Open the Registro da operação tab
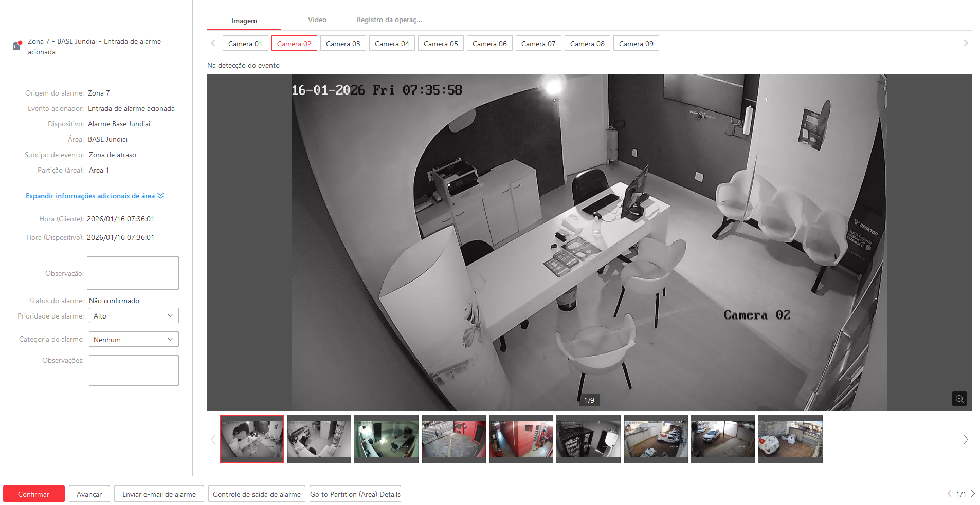This screenshot has height=505, width=980. (x=389, y=20)
